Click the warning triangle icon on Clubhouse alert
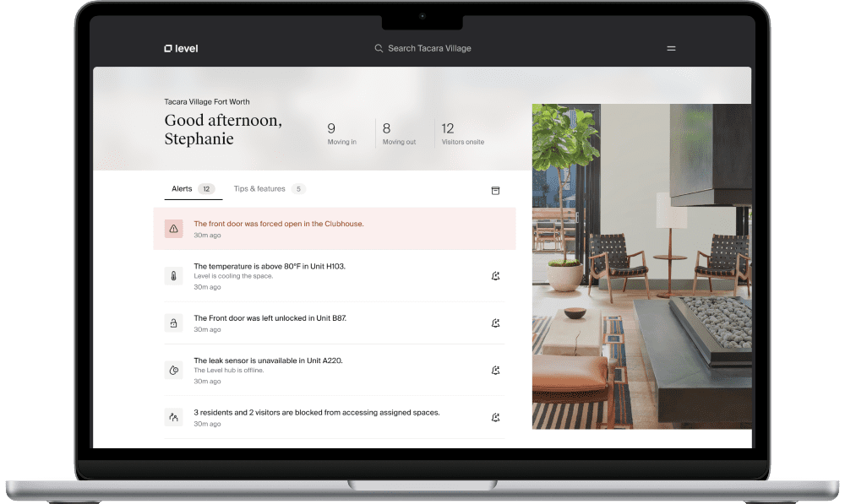Viewport: 845px width, 504px height. (x=173, y=229)
